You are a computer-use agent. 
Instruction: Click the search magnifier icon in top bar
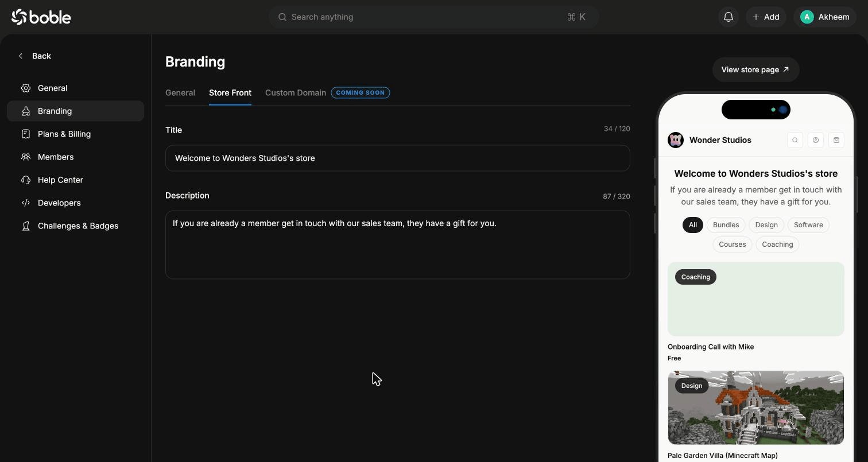tap(282, 17)
